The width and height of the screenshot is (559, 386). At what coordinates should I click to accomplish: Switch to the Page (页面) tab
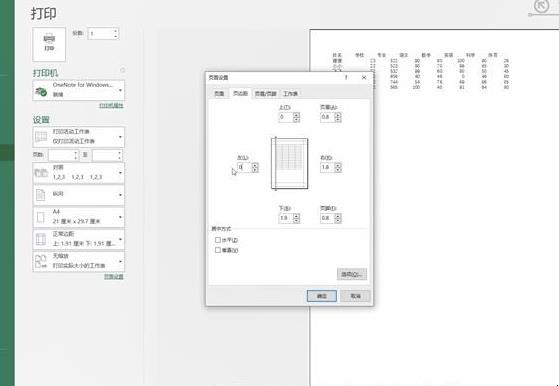(219, 93)
